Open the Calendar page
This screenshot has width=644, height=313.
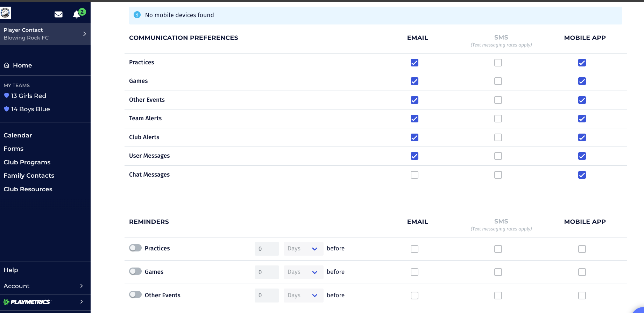coord(18,135)
